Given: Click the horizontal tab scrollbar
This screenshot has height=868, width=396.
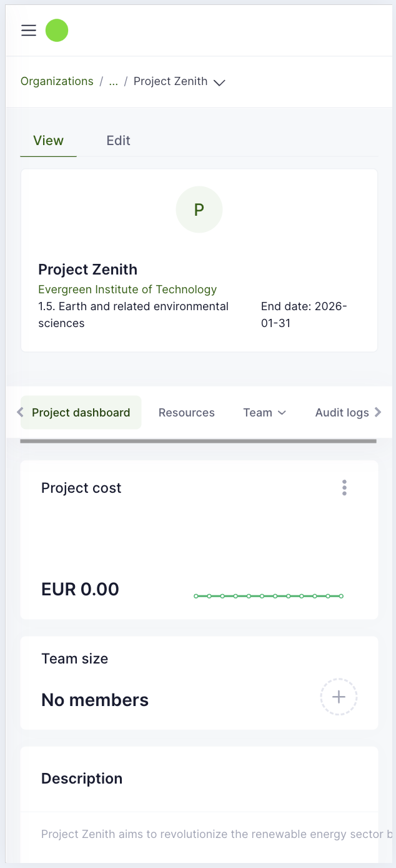Looking at the screenshot, I should click(198, 441).
